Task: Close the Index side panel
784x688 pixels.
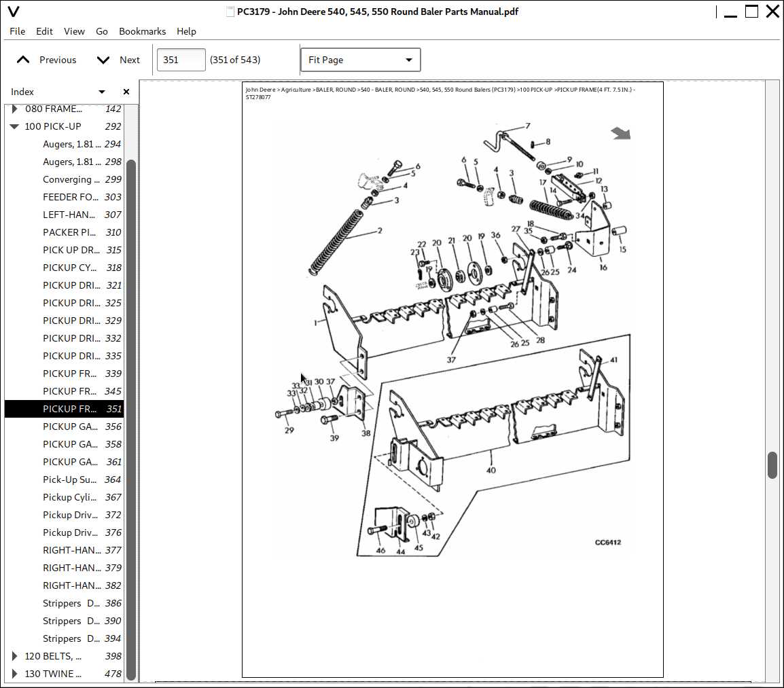Action: point(126,92)
